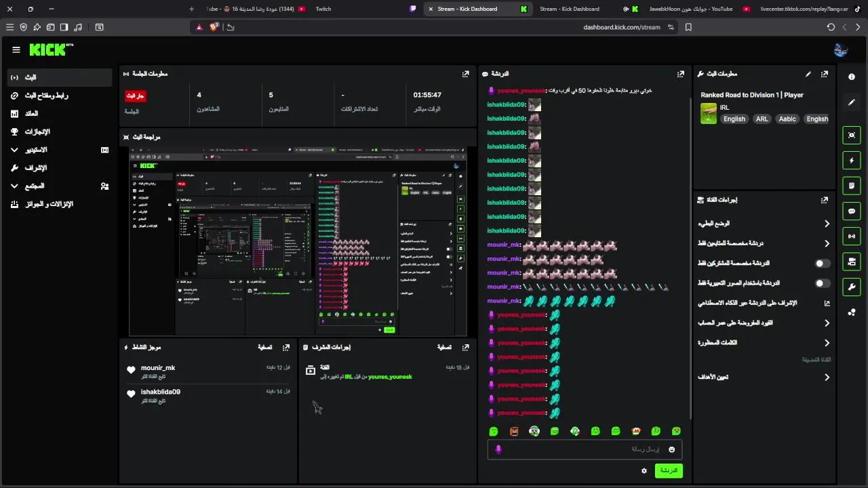The width and height of the screenshot is (868, 488).
Task: Click the IRL category thumbnail
Action: (709, 113)
